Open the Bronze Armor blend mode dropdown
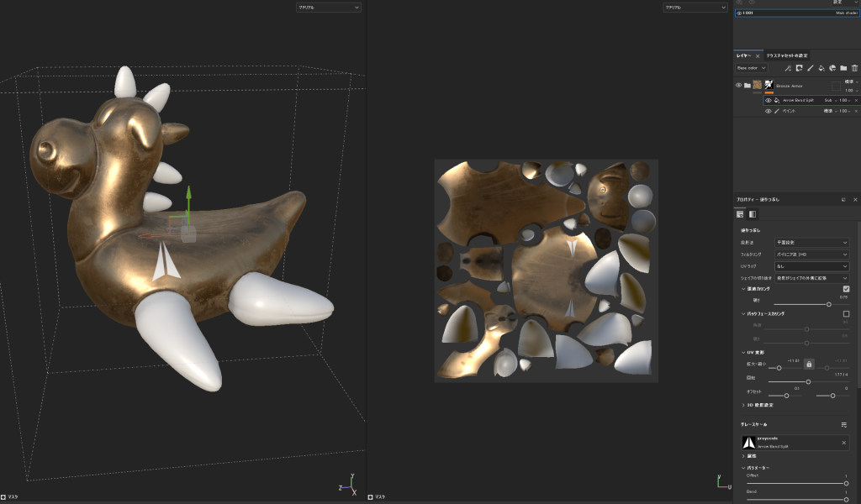Viewport: 861px width, 504px height. (x=851, y=81)
